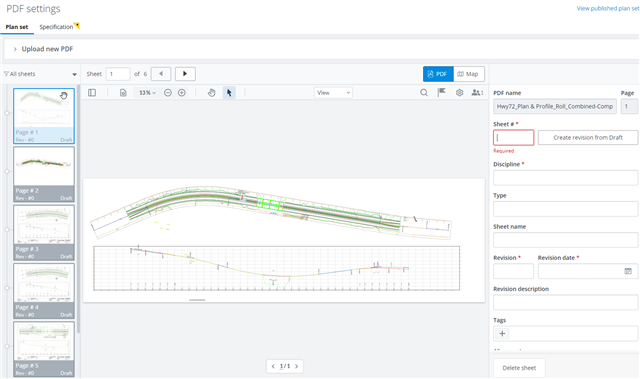Select the arrow pointer tool
Screen dimensions: 640x379
(229, 93)
